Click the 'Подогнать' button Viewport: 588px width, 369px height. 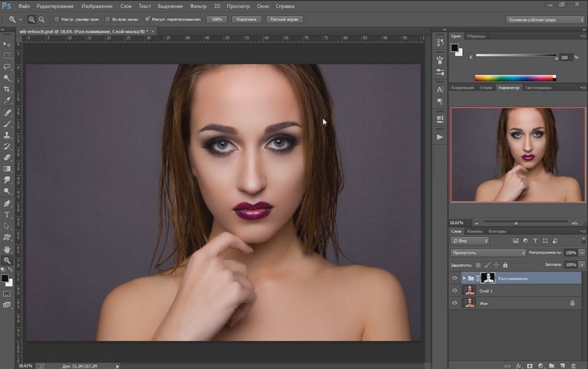tap(247, 19)
